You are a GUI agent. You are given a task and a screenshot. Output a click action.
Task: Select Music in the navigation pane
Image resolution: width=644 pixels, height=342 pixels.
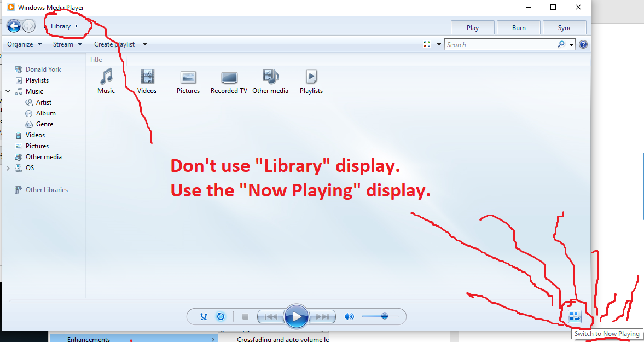34,91
